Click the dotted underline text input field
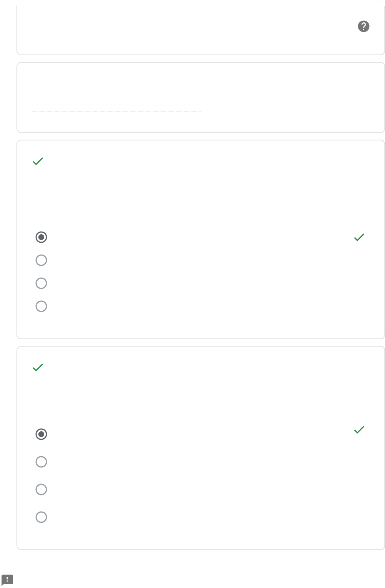This screenshot has width=385, height=588. coord(115,107)
